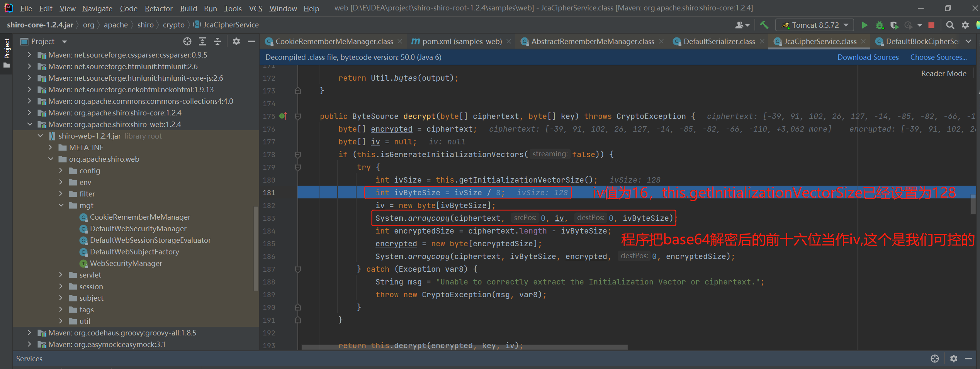The height and width of the screenshot is (369, 980).
Task: Fold the if block at line 178
Action: pyautogui.click(x=298, y=154)
